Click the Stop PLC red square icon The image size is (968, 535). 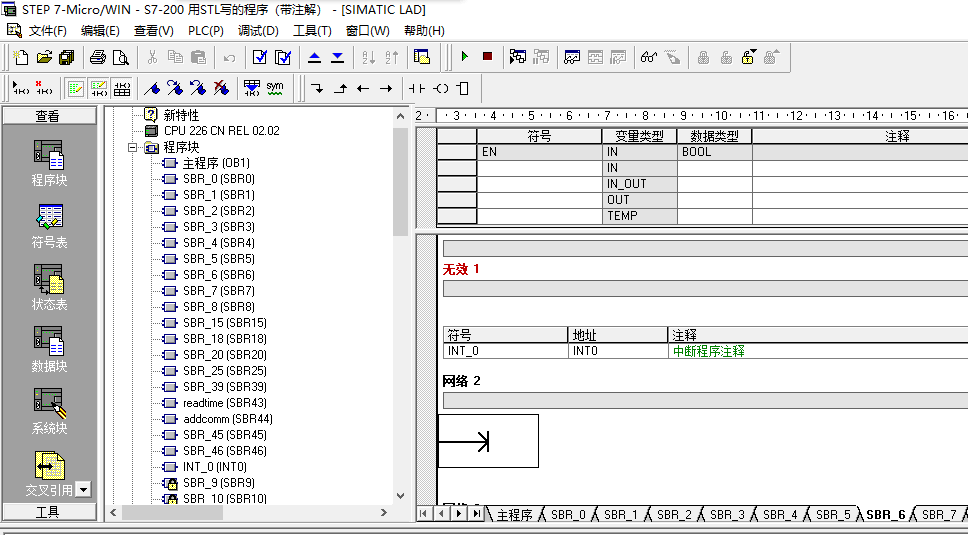pos(487,57)
